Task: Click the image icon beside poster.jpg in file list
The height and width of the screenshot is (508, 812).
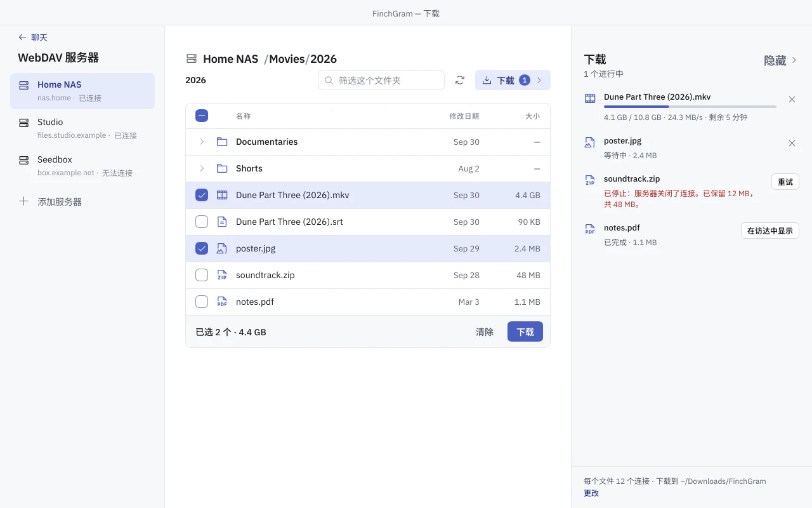Action: pos(222,248)
